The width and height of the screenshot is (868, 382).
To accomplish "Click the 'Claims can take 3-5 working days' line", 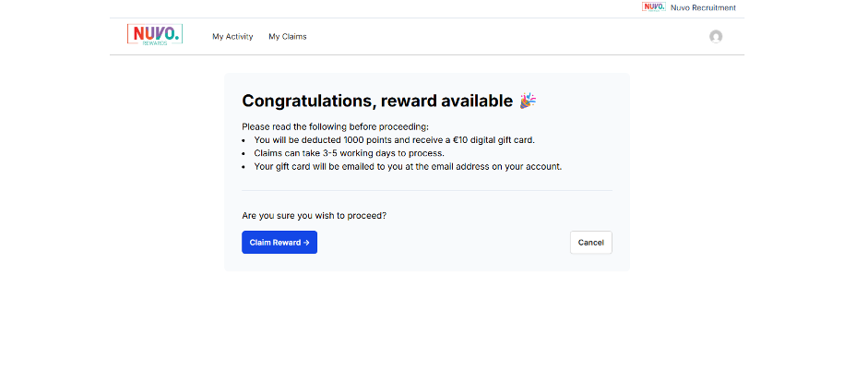I will tap(350, 153).
